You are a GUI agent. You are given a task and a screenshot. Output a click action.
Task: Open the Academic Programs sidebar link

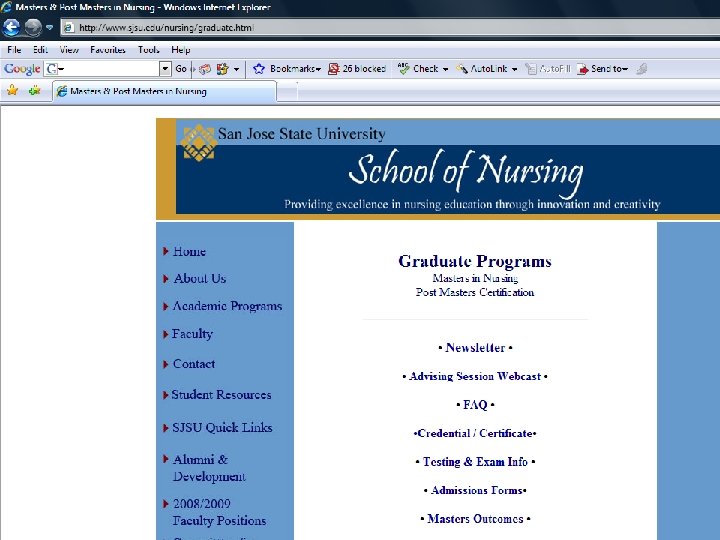227,306
